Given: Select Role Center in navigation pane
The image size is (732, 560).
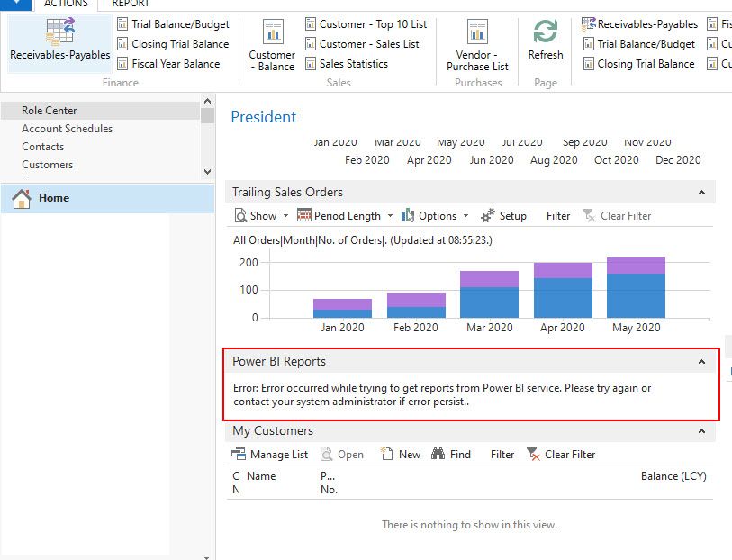Looking at the screenshot, I should 100,111.
